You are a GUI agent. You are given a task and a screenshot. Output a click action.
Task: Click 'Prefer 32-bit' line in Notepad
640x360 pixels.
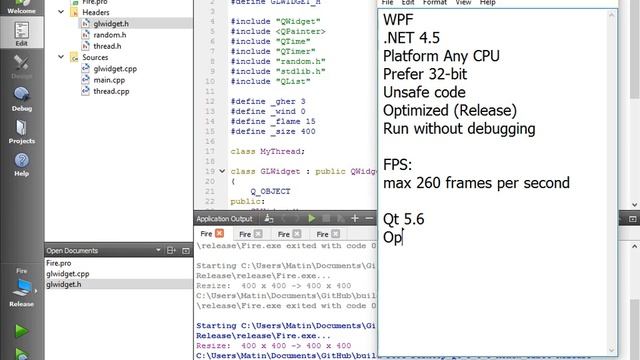(x=425, y=74)
